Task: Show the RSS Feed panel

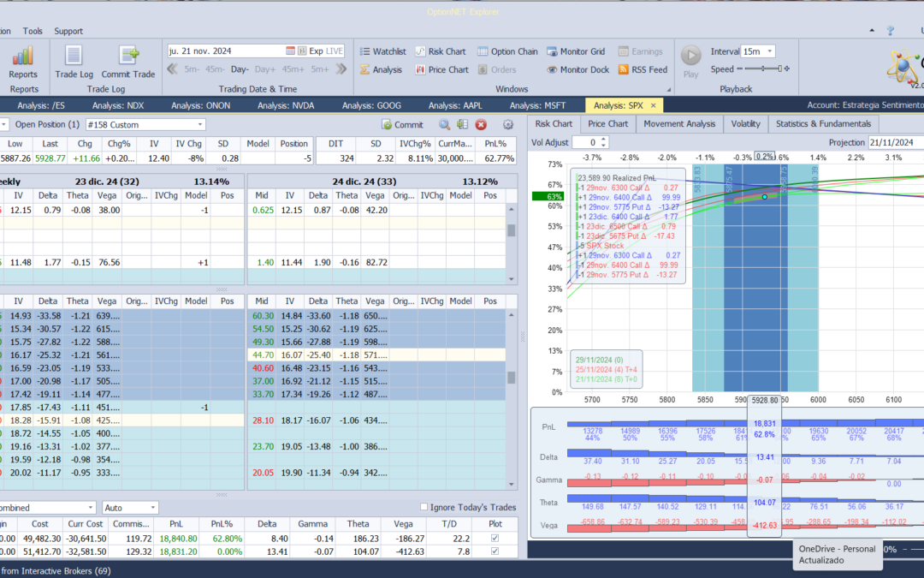Action: tap(643, 69)
